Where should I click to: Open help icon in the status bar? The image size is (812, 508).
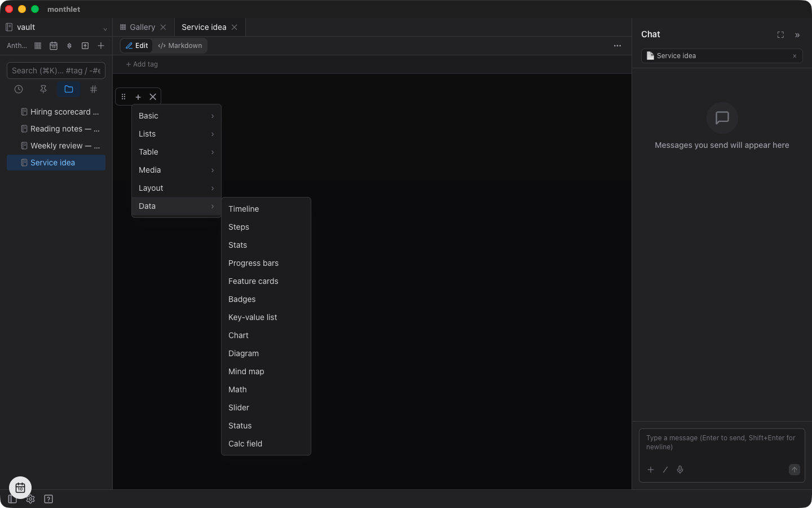tap(48, 499)
